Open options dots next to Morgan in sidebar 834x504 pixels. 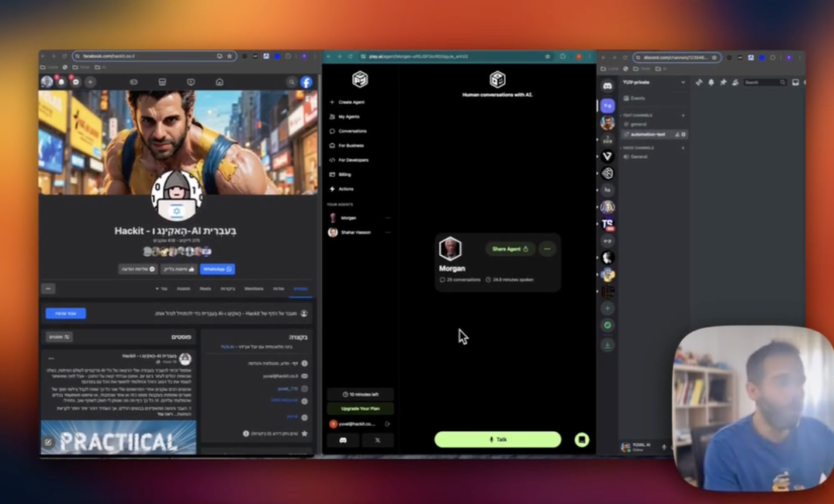click(x=388, y=218)
